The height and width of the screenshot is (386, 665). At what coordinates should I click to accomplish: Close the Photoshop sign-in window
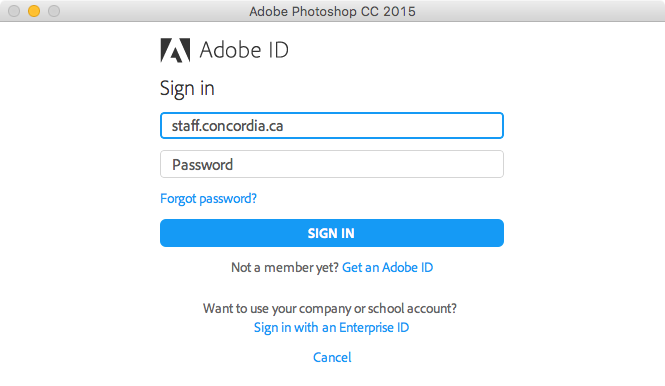tap(14, 11)
